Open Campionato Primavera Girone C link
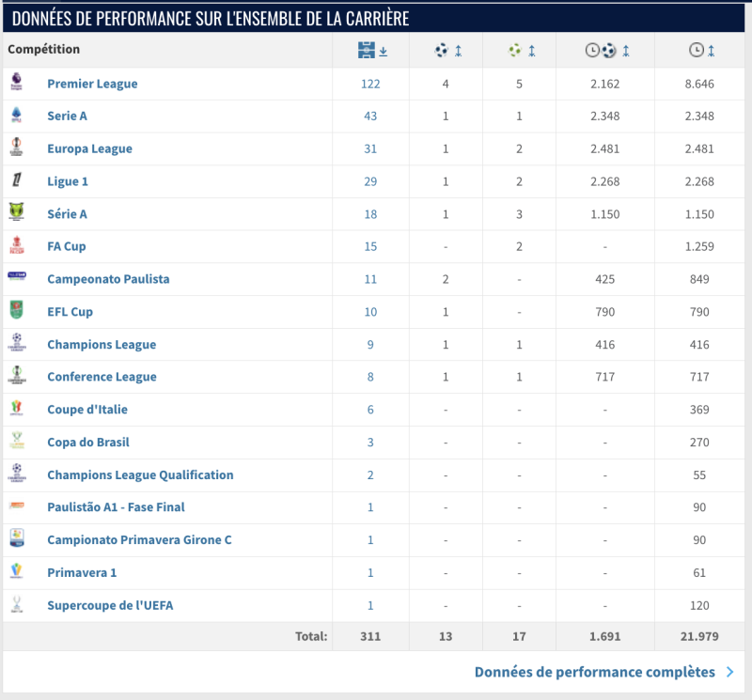This screenshot has height=700, width=752. 139,540
